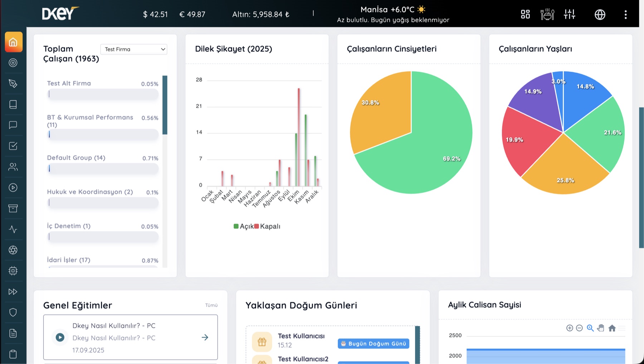The image size is (644, 364).
Task: Reset chart zoom with home icon
Action: [x=612, y=328]
